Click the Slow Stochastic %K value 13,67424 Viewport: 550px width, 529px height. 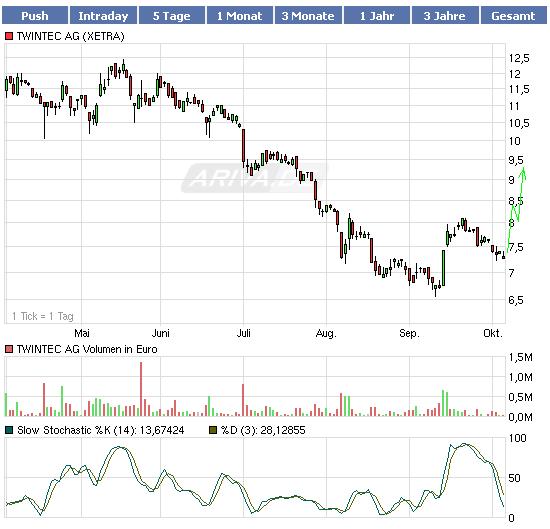click(162, 430)
